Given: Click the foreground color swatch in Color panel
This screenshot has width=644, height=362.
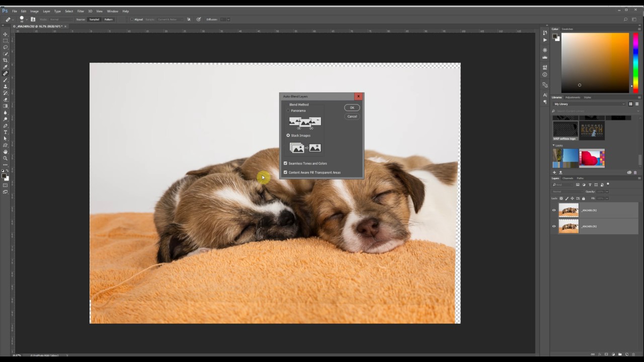Looking at the screenshot, I should 554,36.
